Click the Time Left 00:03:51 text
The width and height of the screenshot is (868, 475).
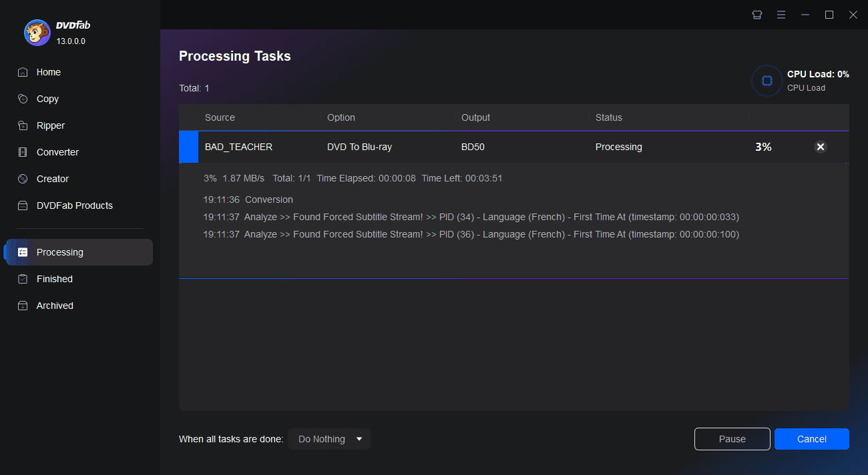(x=462, y=178)
